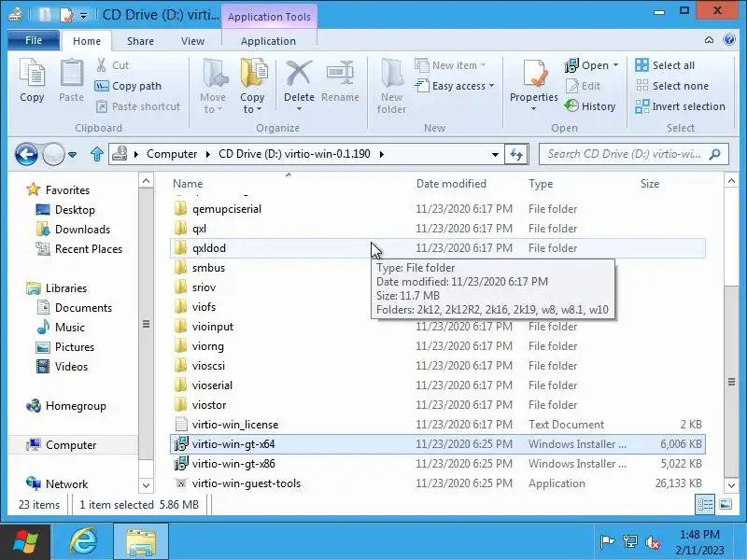Select the virtio-win_license text file
This screenshot has height=560, width=747.
[x=437, y=425]
